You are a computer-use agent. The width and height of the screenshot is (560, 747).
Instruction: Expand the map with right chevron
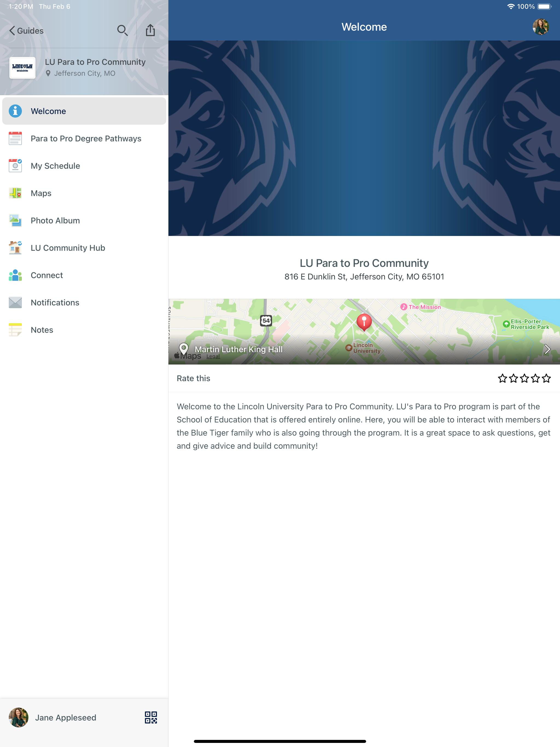point(547,349)
